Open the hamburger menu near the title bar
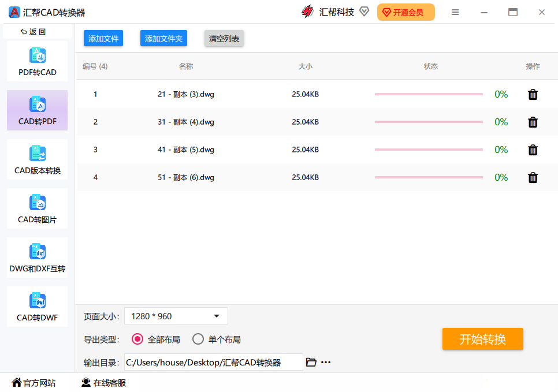The width and height of the screenshot is (558, 392). point(455,12)
